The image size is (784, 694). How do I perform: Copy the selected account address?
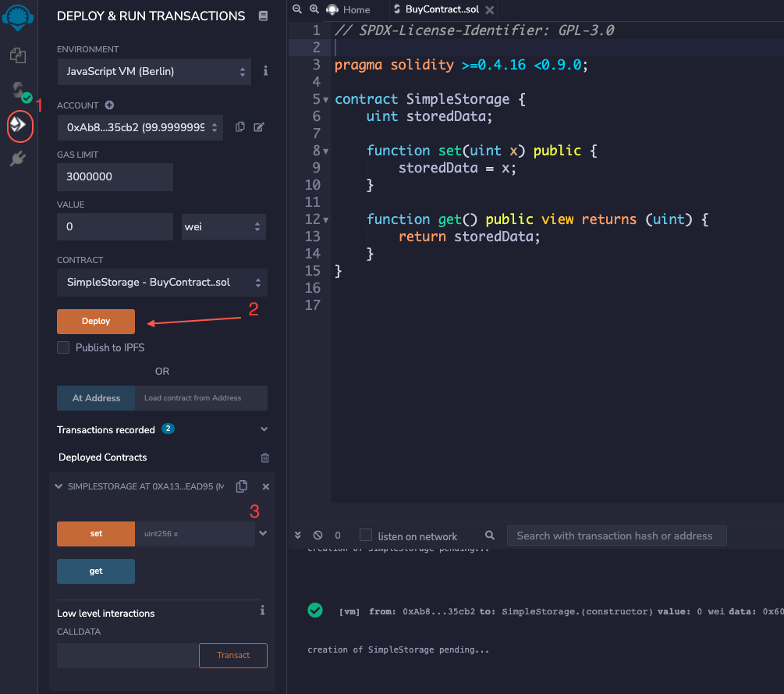(240, 127)
